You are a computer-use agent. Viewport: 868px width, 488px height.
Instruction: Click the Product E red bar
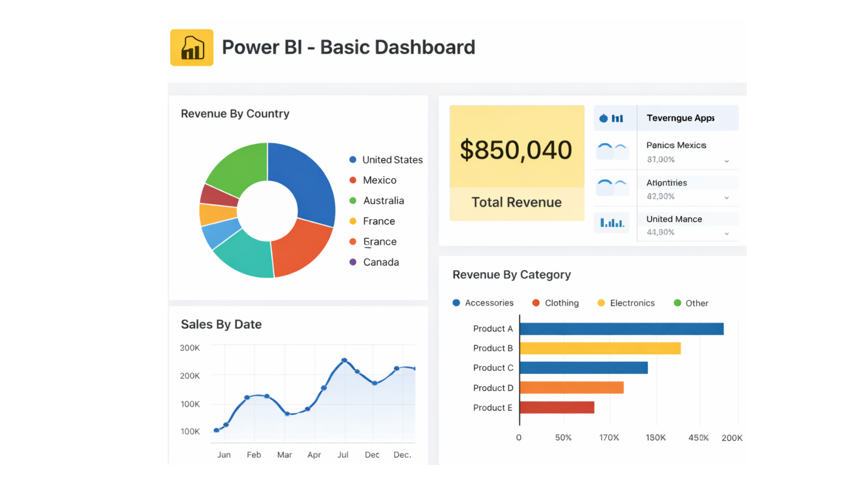[x=557, y=408]
